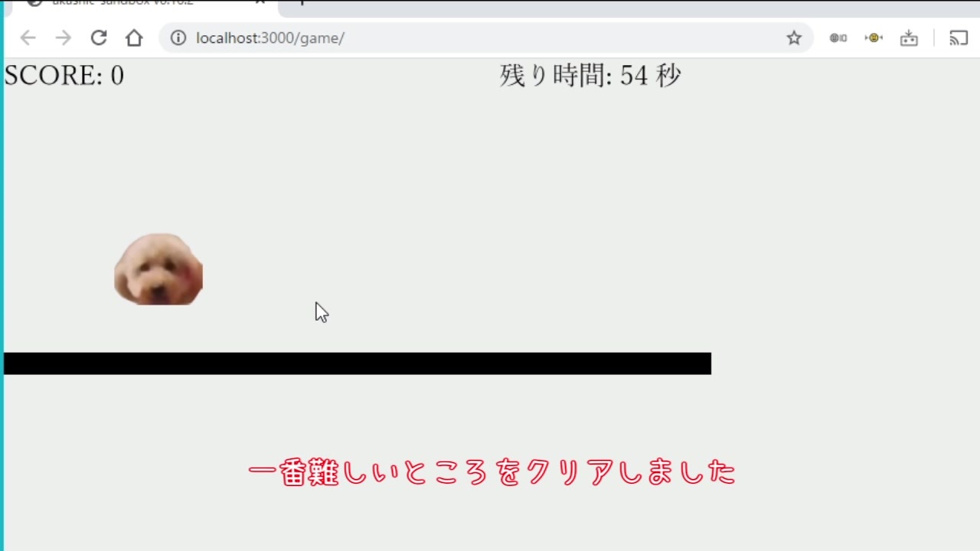Click the browser back arrow

(28, 38)
